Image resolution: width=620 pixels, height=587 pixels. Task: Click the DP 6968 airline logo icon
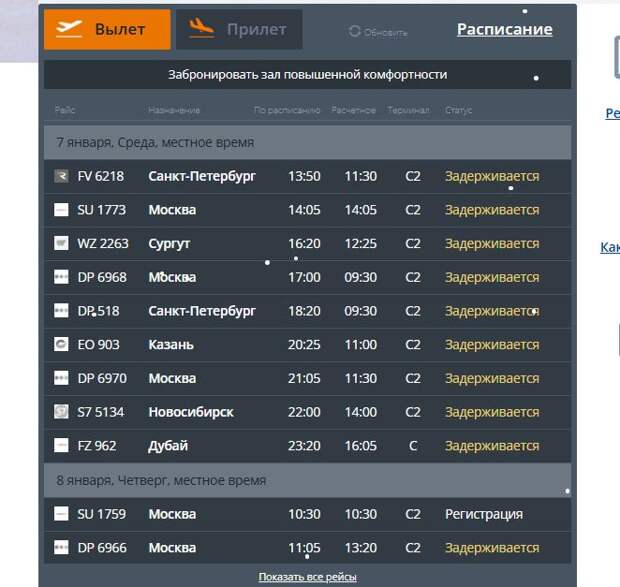tap(61, 277)
